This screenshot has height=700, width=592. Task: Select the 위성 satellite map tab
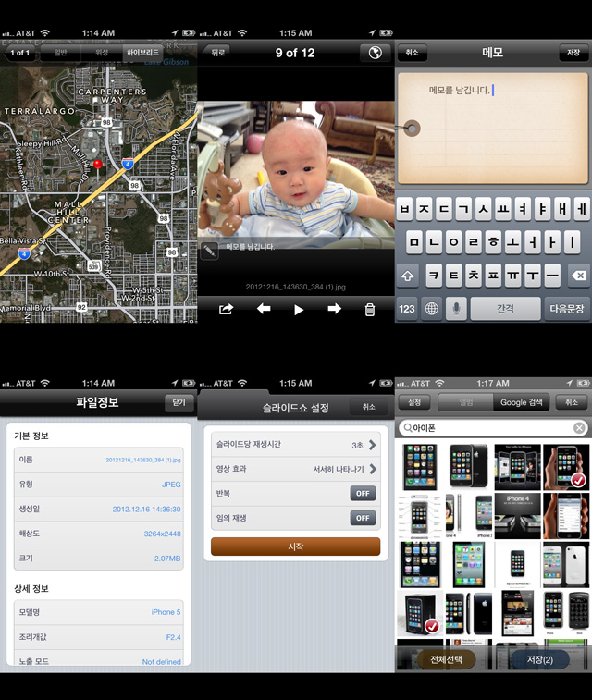[x=102, y=53]
